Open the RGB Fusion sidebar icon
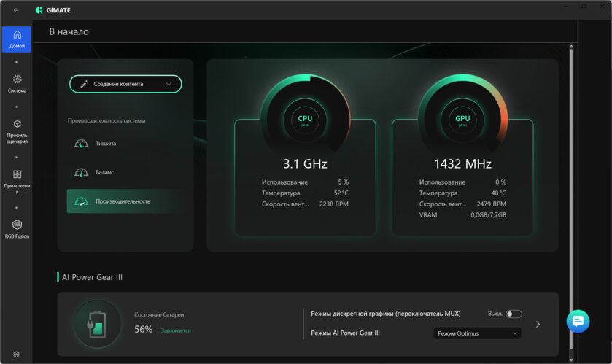The height and width of the screenshot is (364, 612). coord(18,225)
